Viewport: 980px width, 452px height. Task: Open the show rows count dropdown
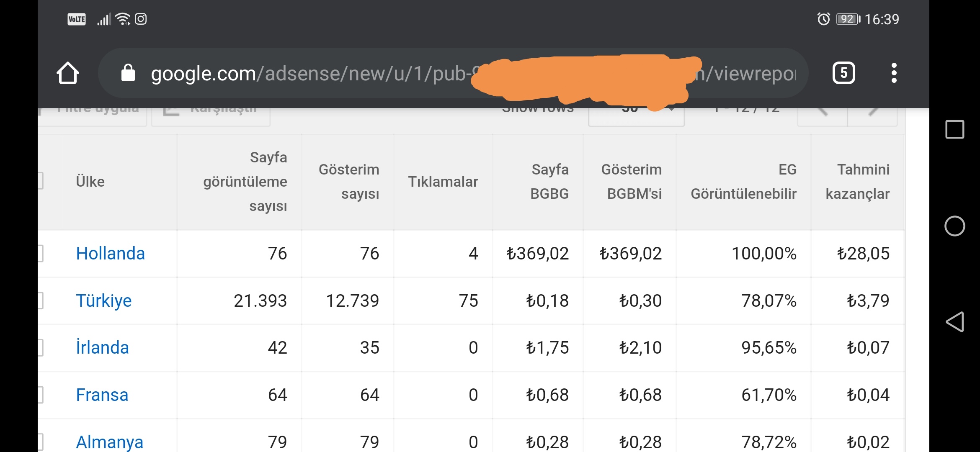[636, 113]
